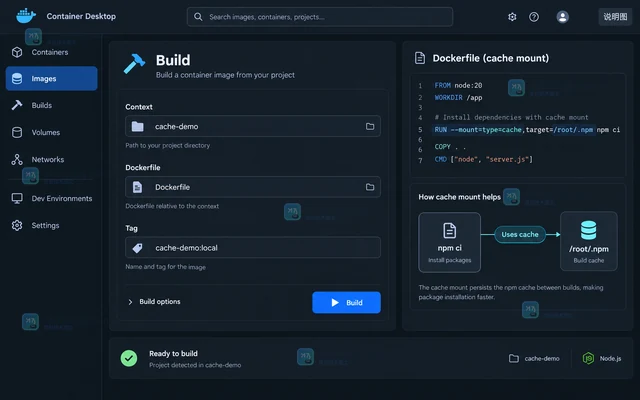Click the Docker whale logo
The image size is (640, 400).
26,16
